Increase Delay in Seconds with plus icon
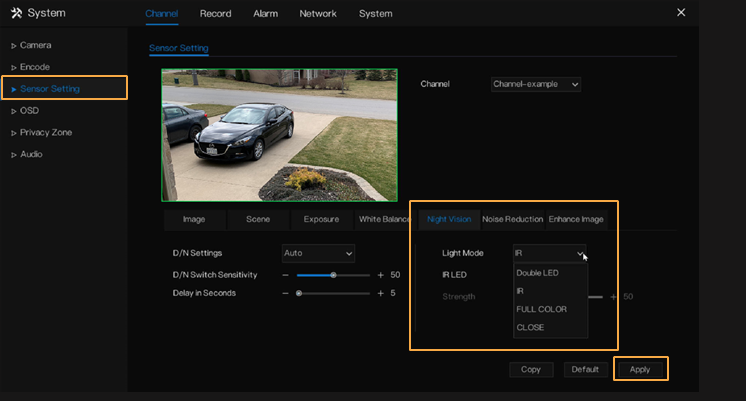Screen dimensions: 746x401 click(380, 293)
